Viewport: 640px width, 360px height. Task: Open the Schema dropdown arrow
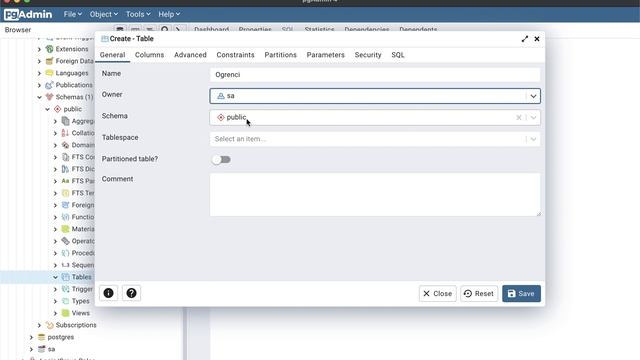coord(533,118)
